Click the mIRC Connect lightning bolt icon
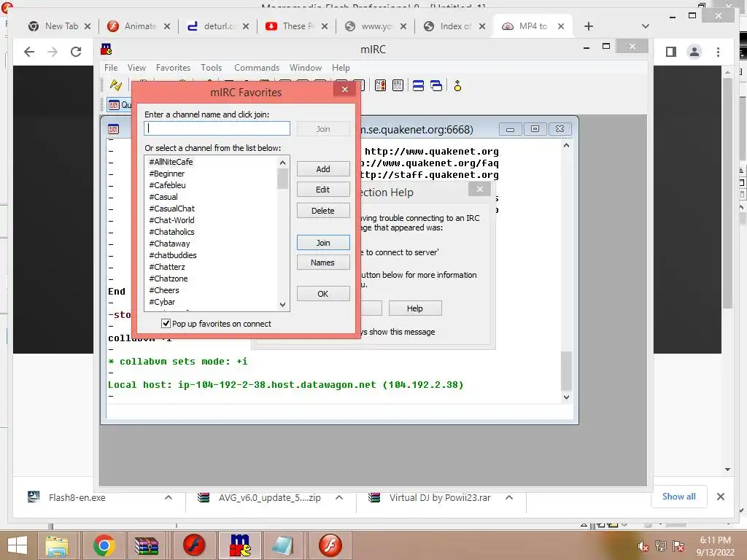Viewport: 747px width, 560px height. click(x=116, y=85)
